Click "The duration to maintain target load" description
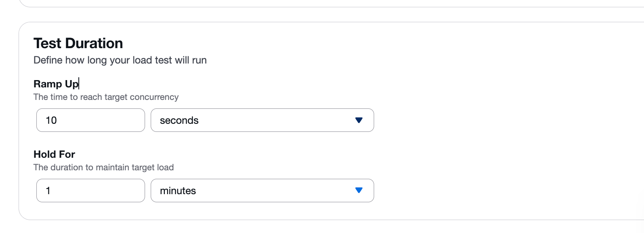Viewport: 644px width, 233px height. tap(103, 167)
